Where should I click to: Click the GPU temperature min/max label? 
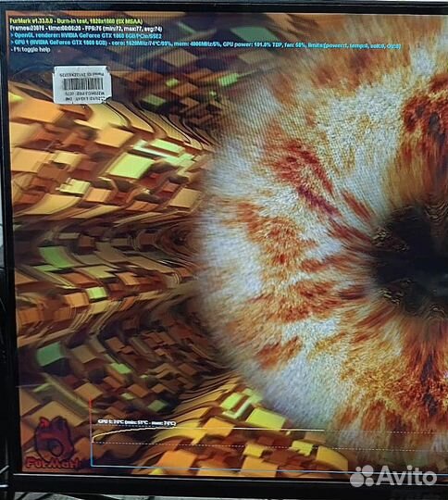tap(137, 422)
